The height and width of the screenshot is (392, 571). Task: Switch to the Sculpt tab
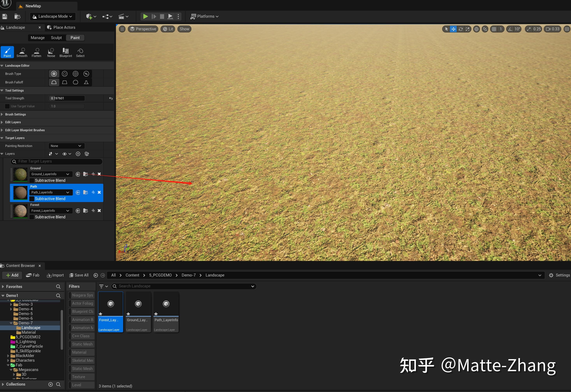pos(56,38)
